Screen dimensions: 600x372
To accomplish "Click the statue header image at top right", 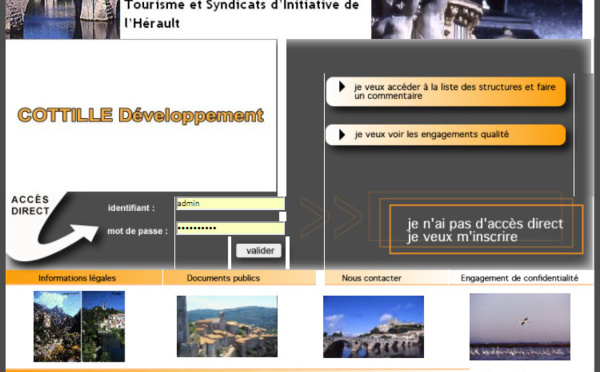I will [477, 19].
